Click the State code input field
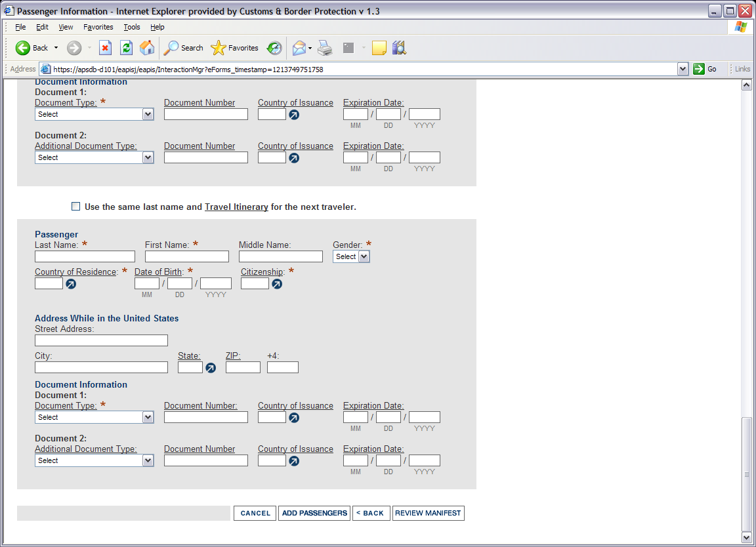Image resolution: width=756 pixels, height=547 pixels. [190, 367]
